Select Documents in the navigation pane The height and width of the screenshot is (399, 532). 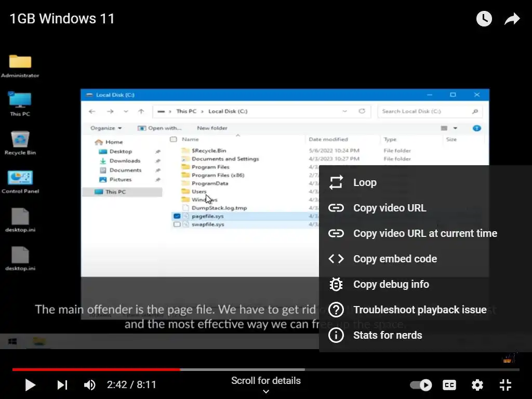coord(120,170)
